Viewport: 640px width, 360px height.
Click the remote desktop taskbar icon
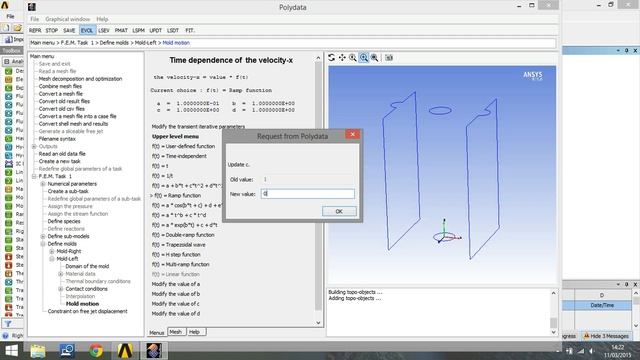coord(67,351)
